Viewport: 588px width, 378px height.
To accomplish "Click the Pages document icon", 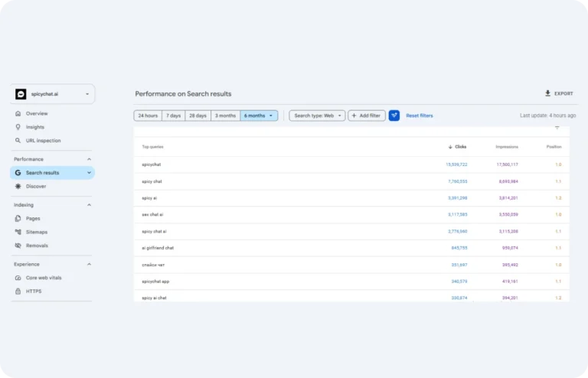I will [18, 218].
